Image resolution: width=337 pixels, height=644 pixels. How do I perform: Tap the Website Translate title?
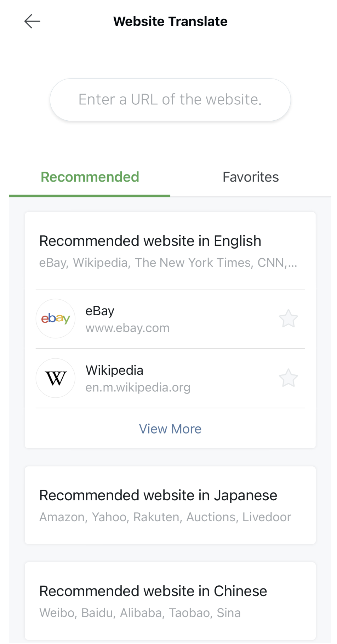(170, 22)
